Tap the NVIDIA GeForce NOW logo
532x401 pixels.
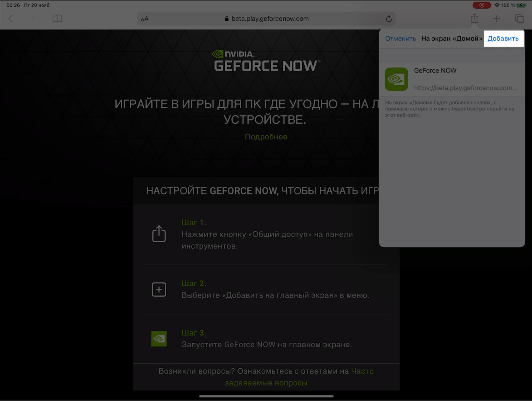coord(266,61)
